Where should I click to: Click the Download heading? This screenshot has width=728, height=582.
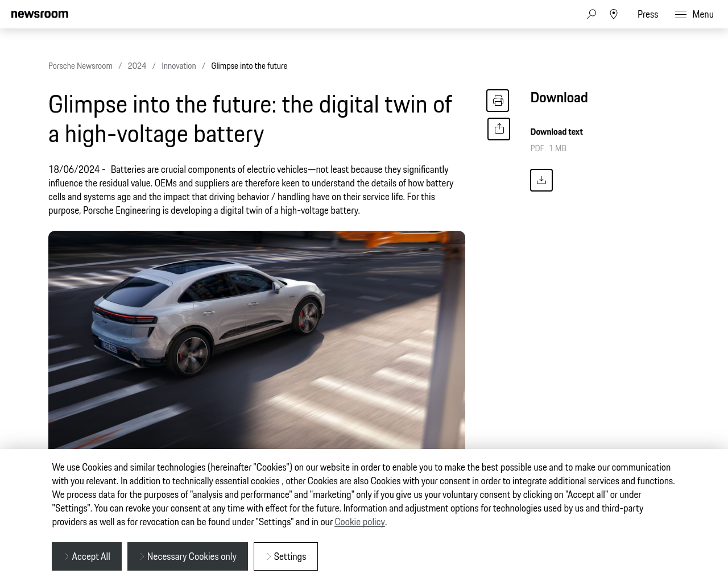pyautogui.click(x=559, y=98)
